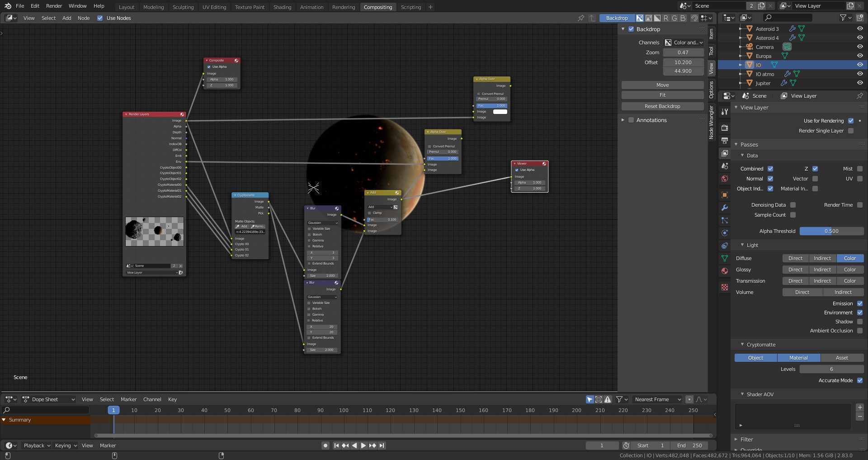Open the Playback dropdown menu
The image size is (868, 460).
point(37,446)
